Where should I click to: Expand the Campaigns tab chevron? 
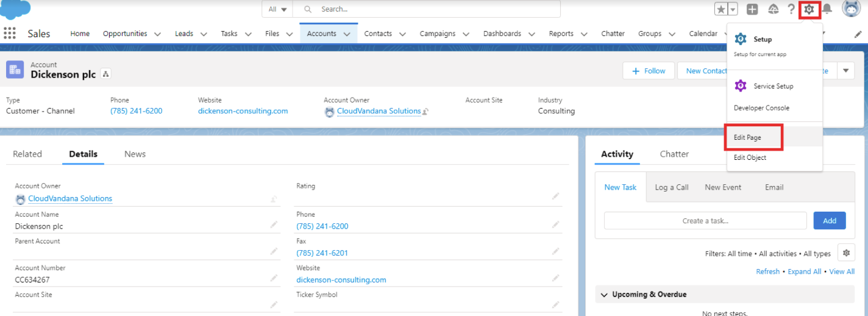pyautogui.click(x=466, y=34)
